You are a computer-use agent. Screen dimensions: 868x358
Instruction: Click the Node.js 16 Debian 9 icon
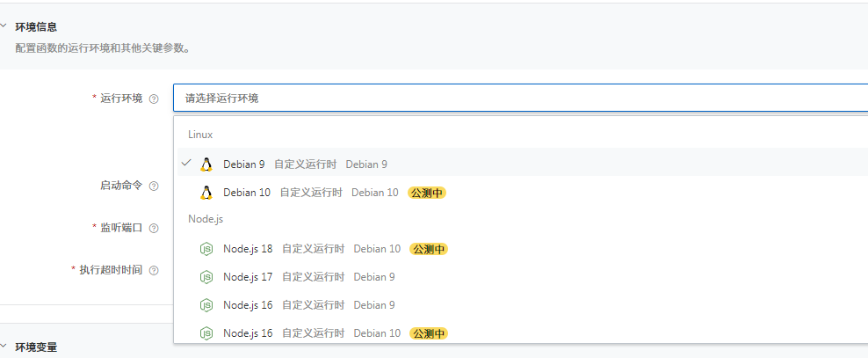(x=206, y=305)
